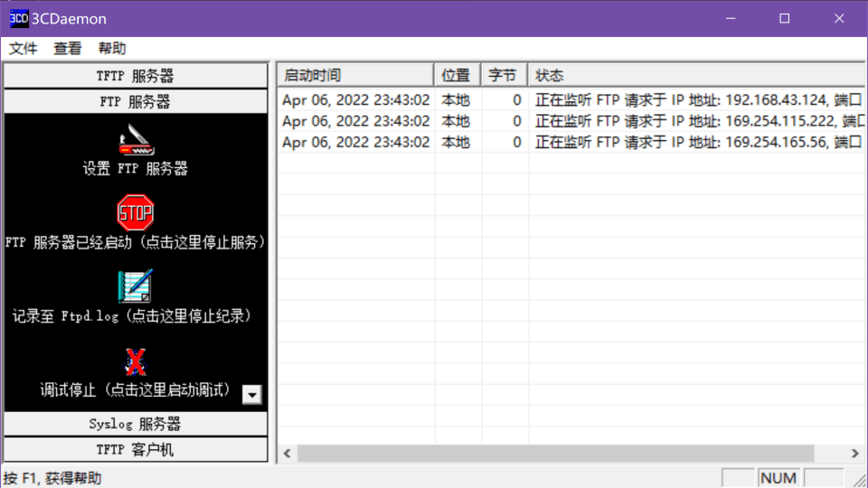868x488 pixels.
Task: Stop FTP service via 点击这里停止服务 label
Action: click(x=136, y=242)
